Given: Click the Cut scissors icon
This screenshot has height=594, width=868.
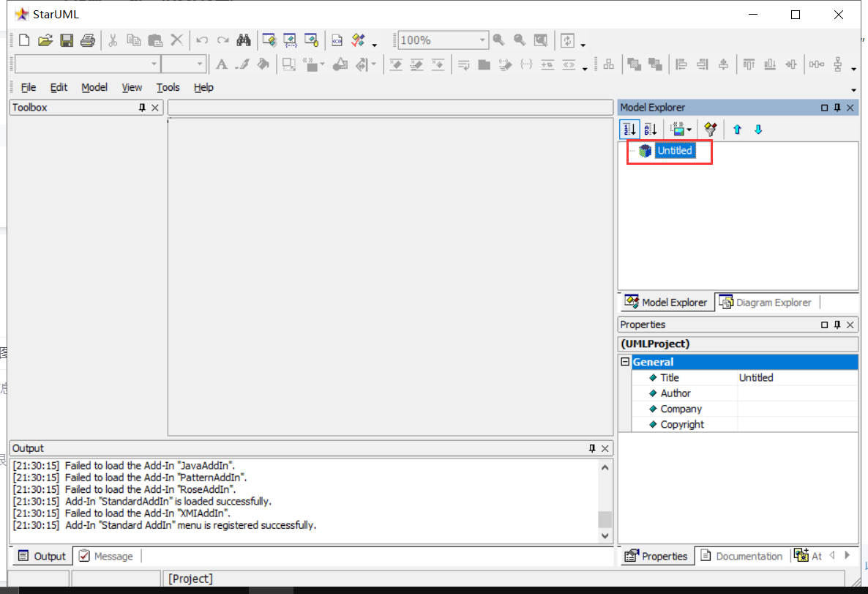Looking at the screenshot, I should click(x=113, y=40).
